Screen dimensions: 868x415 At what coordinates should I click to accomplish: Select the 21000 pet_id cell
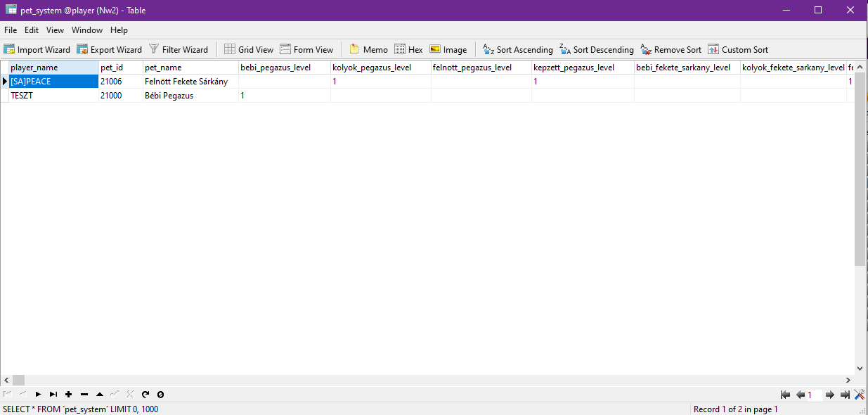[x=121, y=96]
